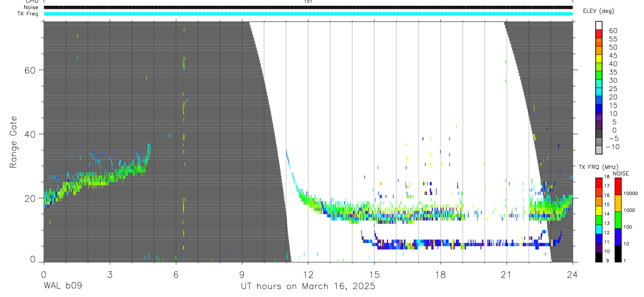The image size is (644, 297).
Task: Click x-axis tick label '12'
Action: (x=308, y=274)
